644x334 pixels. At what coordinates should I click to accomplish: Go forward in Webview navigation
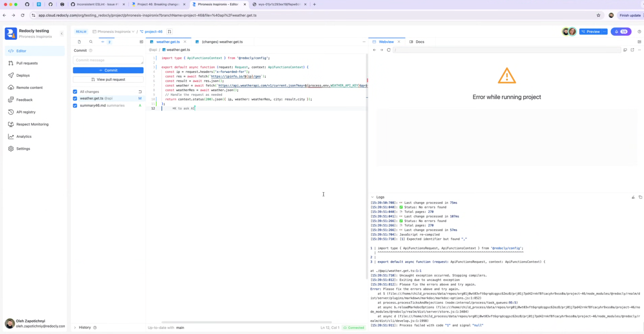381,50
